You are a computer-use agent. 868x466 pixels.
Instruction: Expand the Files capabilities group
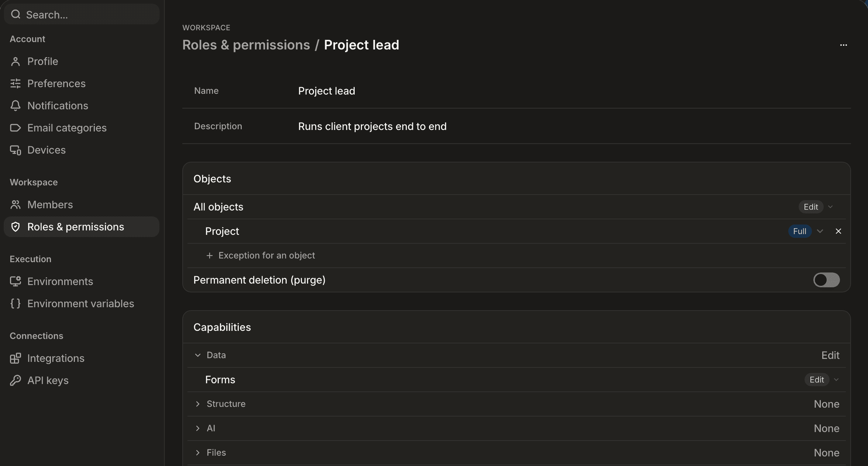(x=198, y=453)
